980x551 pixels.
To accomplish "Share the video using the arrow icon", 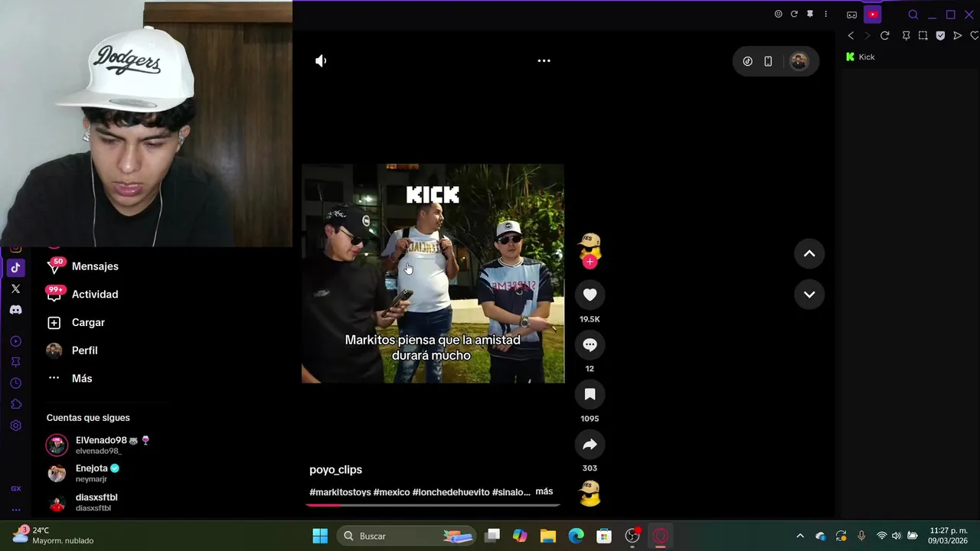I will [590, 444].
